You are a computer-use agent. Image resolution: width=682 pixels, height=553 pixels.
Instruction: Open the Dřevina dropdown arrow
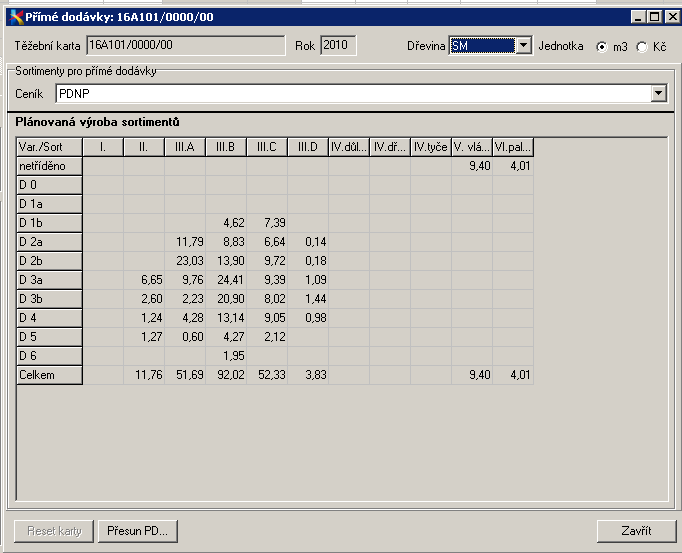523,46
